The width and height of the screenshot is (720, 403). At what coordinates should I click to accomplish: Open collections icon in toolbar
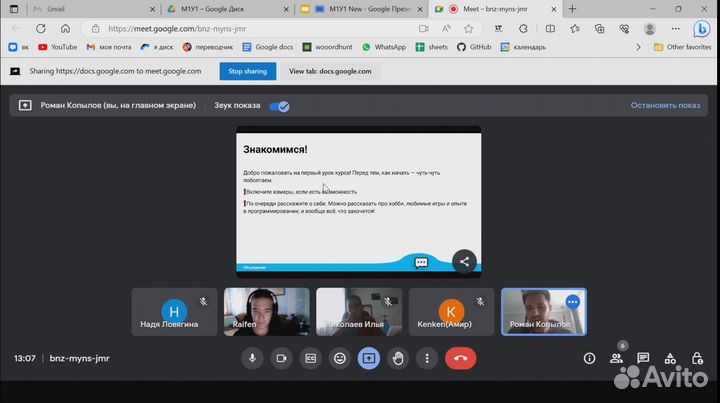pos(600,28)
